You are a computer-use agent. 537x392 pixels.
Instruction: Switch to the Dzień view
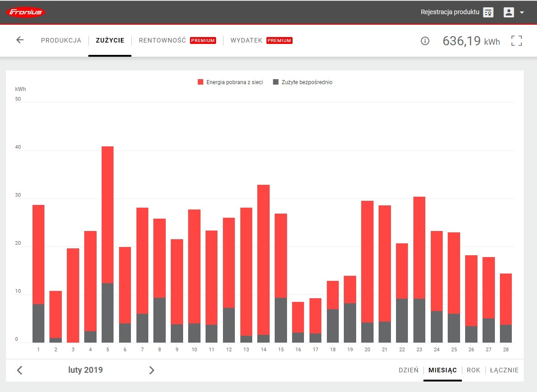click(x=408, y=370)
